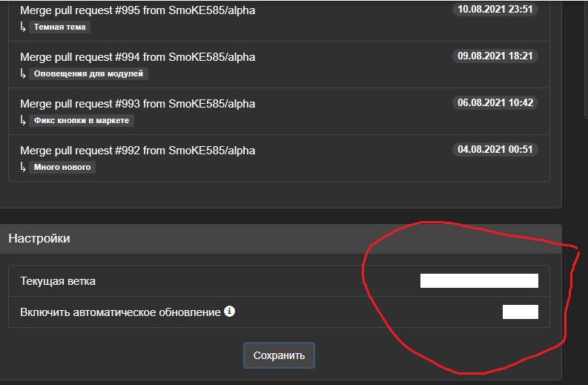Click the Текущая ветка label
This screenshot has height=385, width=588.
58,281
